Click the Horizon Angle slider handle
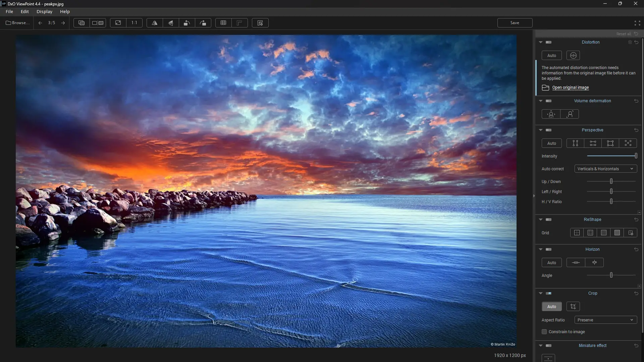Screen dimensions: 644x362 (611, 275)
